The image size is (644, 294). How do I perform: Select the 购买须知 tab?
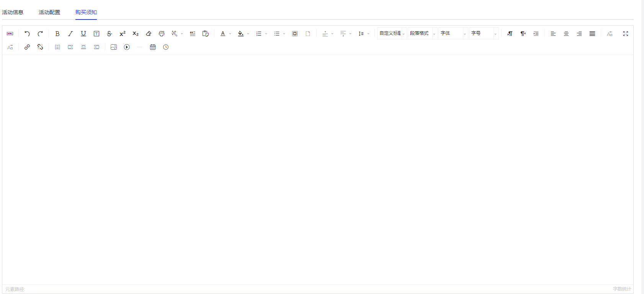86,12
